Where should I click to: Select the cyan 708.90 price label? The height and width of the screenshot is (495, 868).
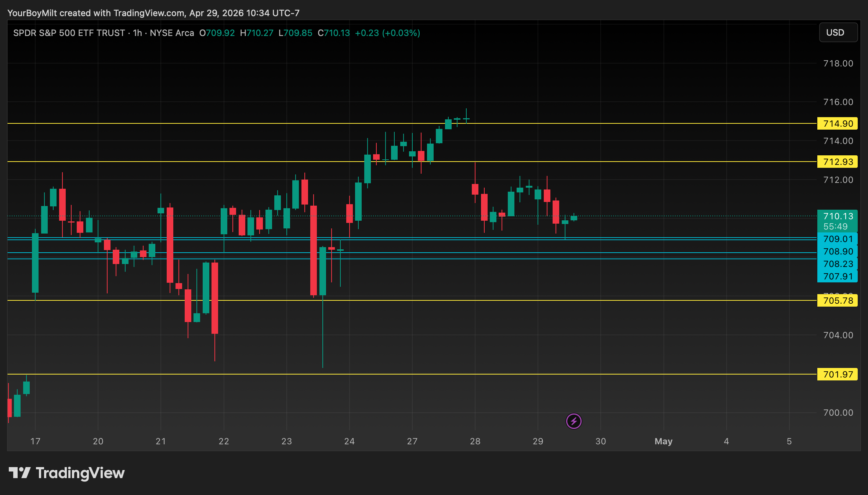pos(837,252)
